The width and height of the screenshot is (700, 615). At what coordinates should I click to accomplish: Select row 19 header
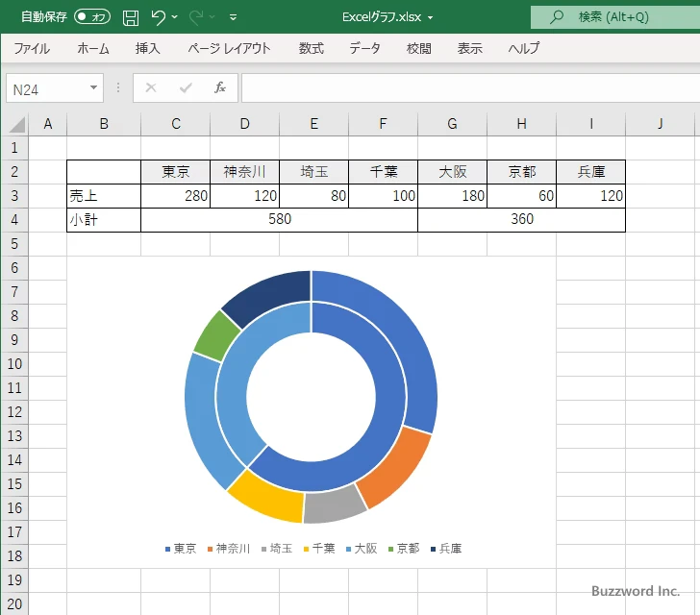14,579
